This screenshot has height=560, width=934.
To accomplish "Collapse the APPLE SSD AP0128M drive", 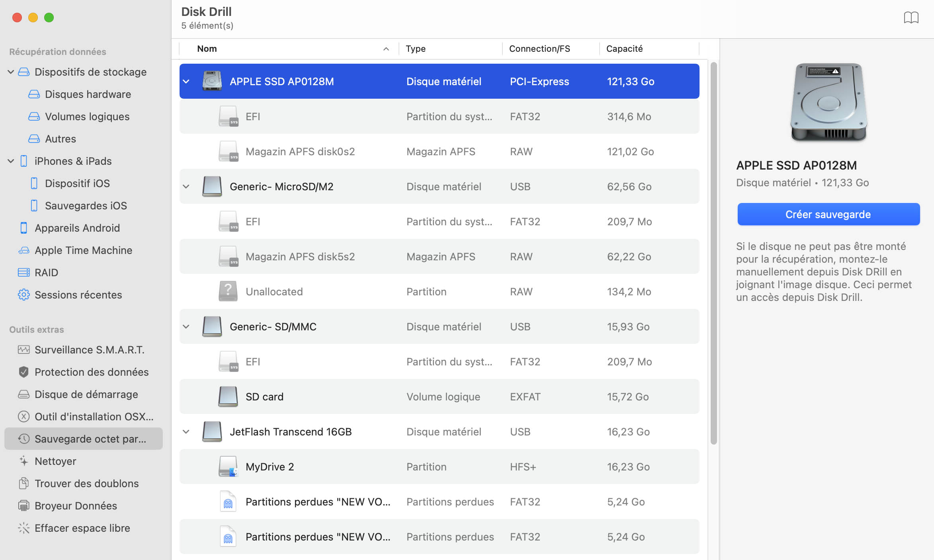I will (x=186, y=81).
